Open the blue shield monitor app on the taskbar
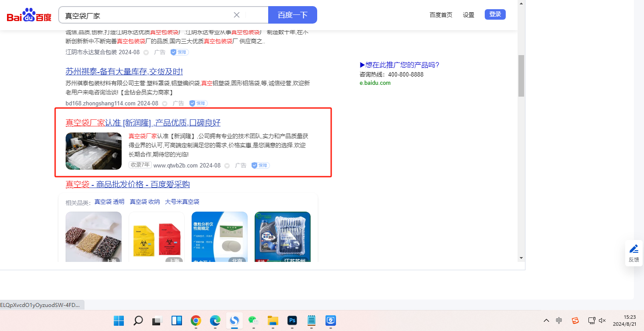644x331 pixels. point(330,321)
